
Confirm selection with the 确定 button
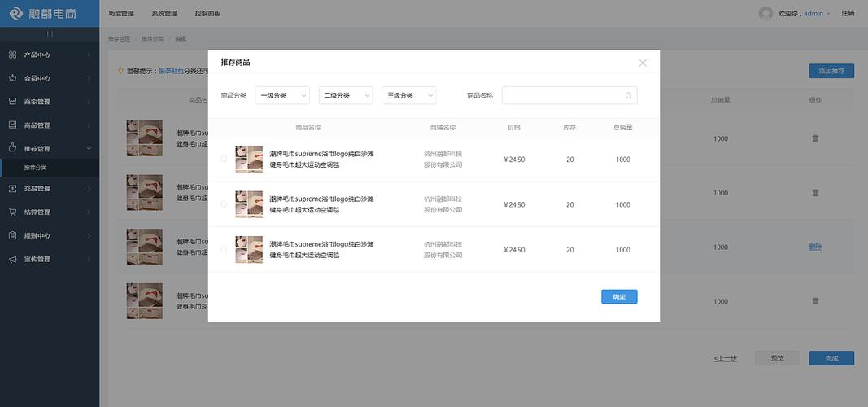619,297
